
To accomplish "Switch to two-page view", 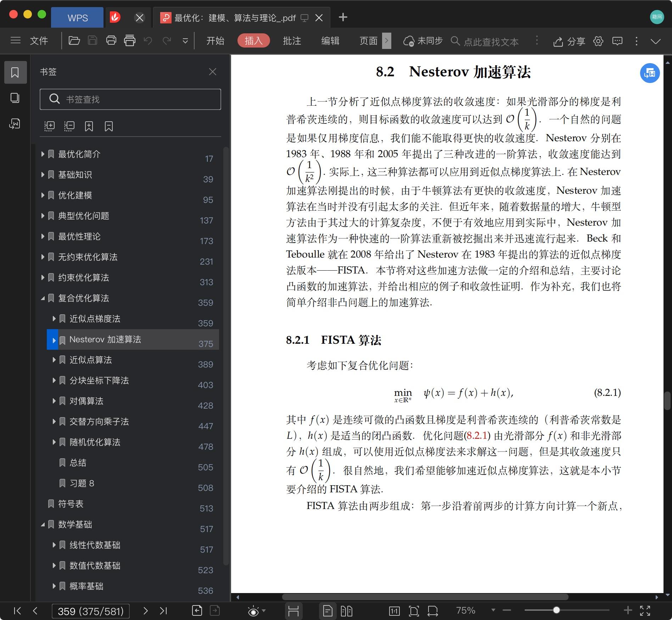I will [x=346, y=611].
